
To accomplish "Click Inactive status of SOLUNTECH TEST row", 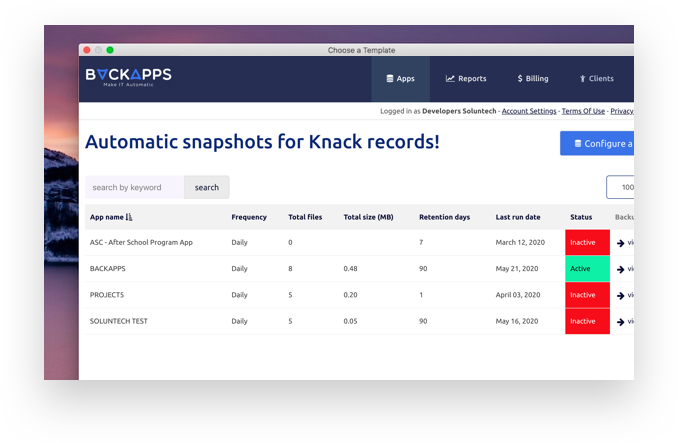I will click(x=587, y=321).
